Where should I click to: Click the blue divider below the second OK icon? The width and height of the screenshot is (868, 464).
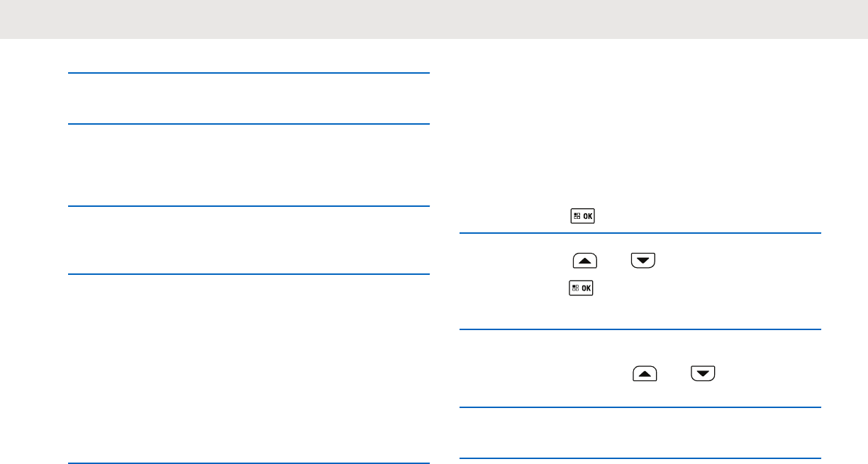pyautogui.click(x=640, y=329)
